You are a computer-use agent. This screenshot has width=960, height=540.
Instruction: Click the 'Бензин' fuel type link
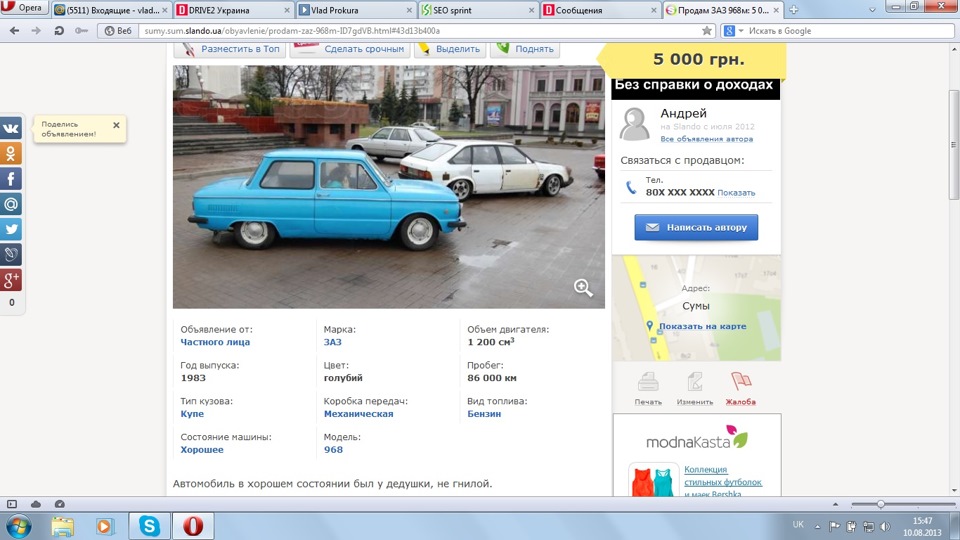click(484, 414)
